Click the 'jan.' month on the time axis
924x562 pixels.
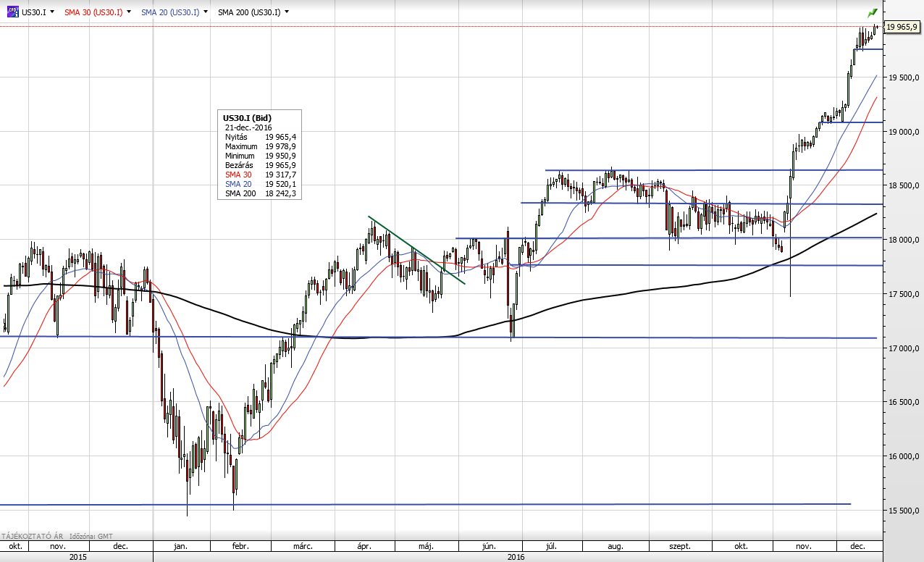point(181,546)
